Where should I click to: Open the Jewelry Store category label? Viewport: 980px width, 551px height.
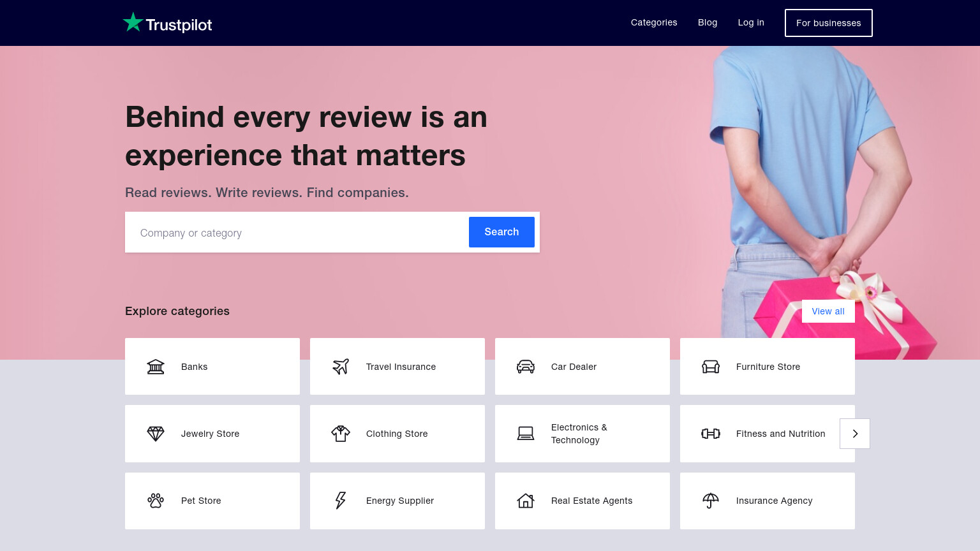211,434
